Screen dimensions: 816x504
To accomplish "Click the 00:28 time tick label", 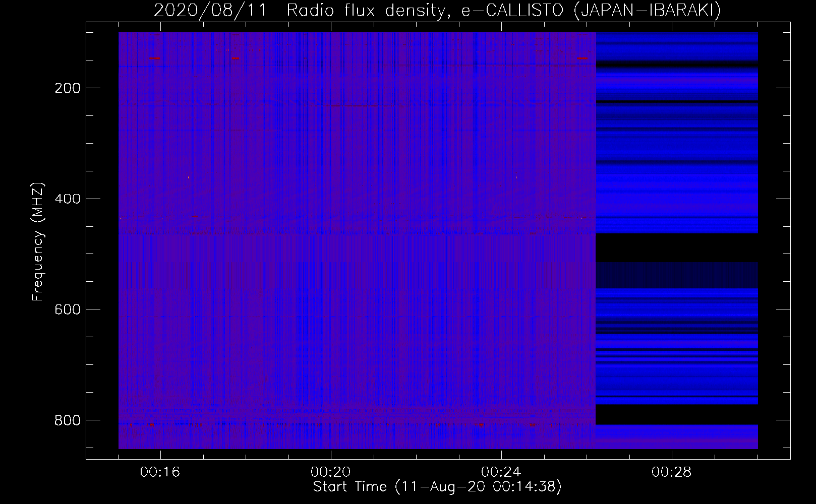I will tap(672, 472).
